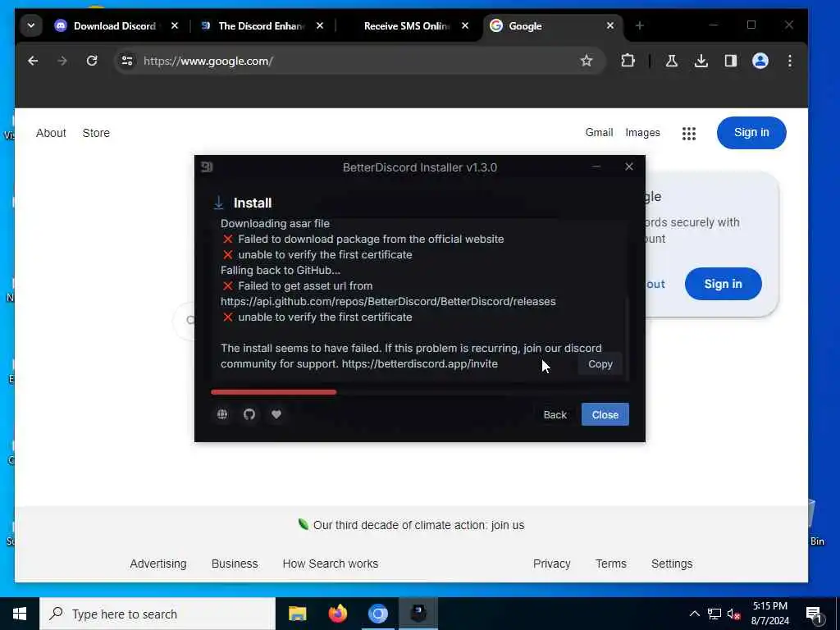
Task: Click the tab search dropdown arrow in Chrome
Action: tap(31, 25)
